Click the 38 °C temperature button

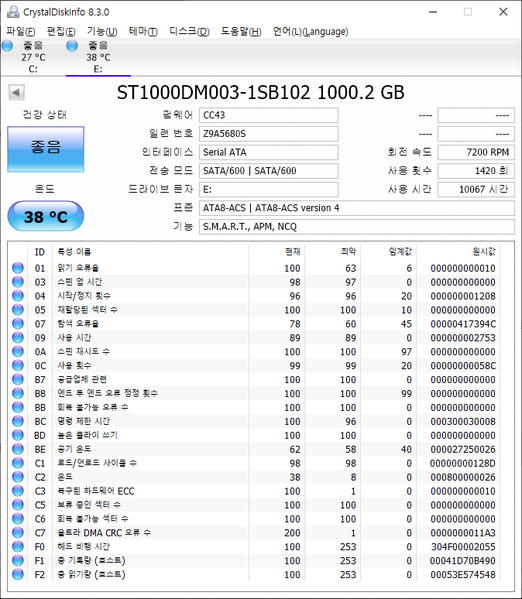[45, 217]
